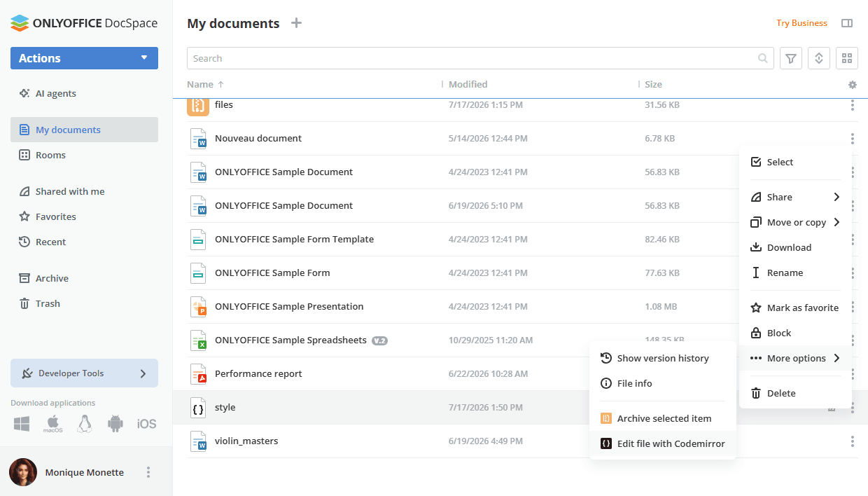The width and height of the screenshot is (868, 496).
Task: Click the ONLYOFFICE Sample Form icon
Action: click(x=199, y=273)
